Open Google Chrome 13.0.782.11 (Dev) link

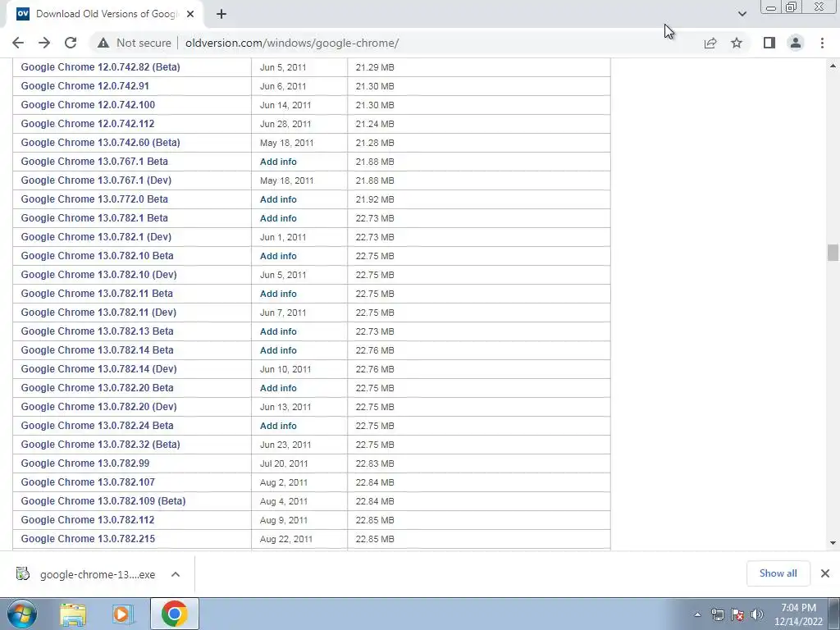98,313
